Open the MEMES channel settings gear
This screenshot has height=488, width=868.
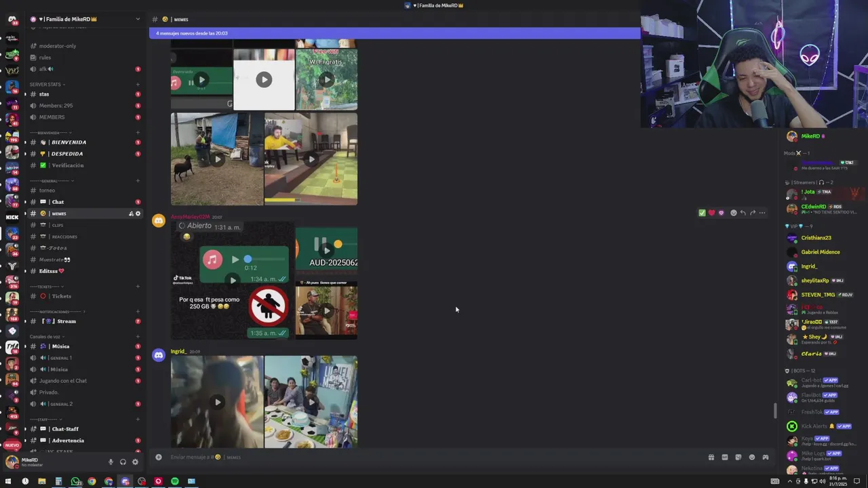(138, 213)
